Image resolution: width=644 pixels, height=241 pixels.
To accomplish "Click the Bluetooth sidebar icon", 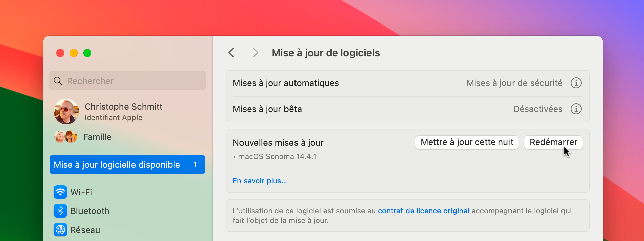I will (60, 211).
